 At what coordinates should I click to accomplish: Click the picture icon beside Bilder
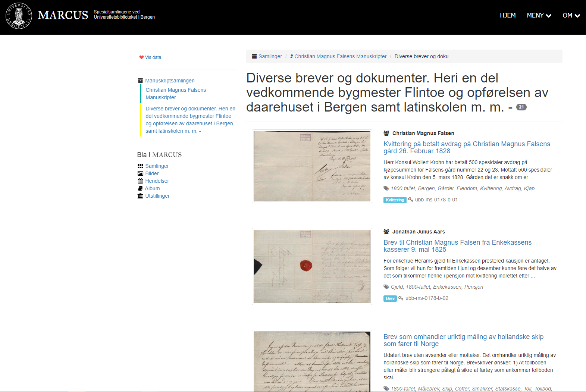pos(140,173)
